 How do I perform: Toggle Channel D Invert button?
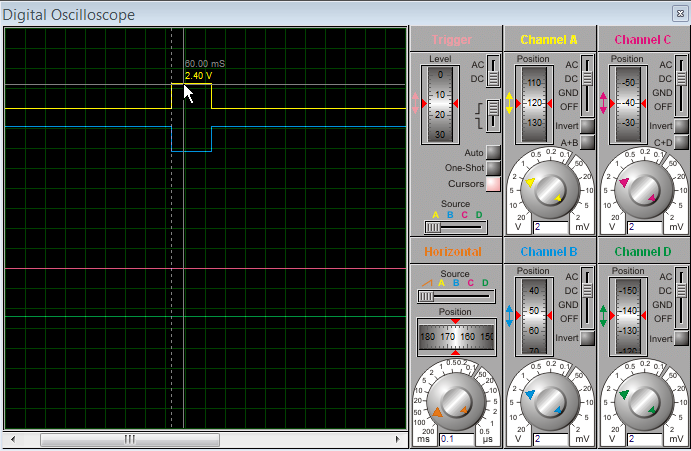681,338
